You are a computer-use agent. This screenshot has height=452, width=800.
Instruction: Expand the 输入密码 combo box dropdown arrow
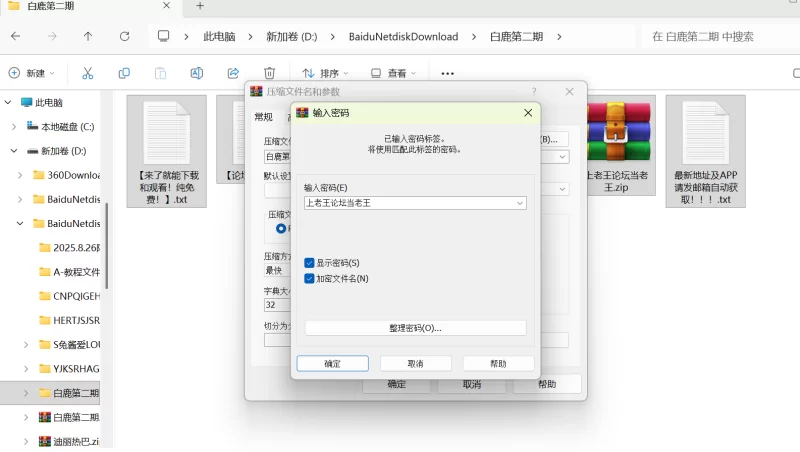click(520, 203)
